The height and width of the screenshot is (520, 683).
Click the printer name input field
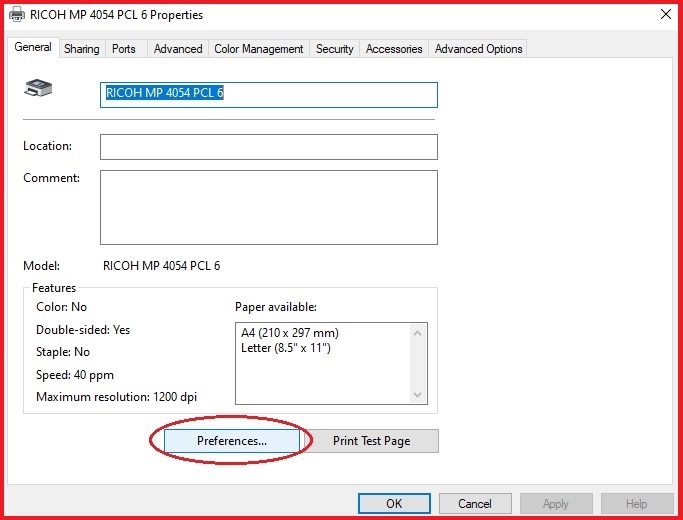(269, 95)
